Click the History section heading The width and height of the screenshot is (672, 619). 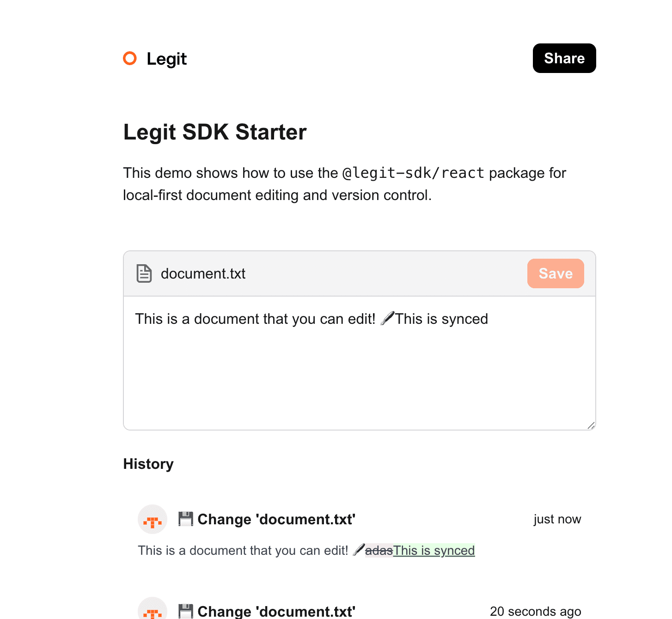(x=148, y=464)
